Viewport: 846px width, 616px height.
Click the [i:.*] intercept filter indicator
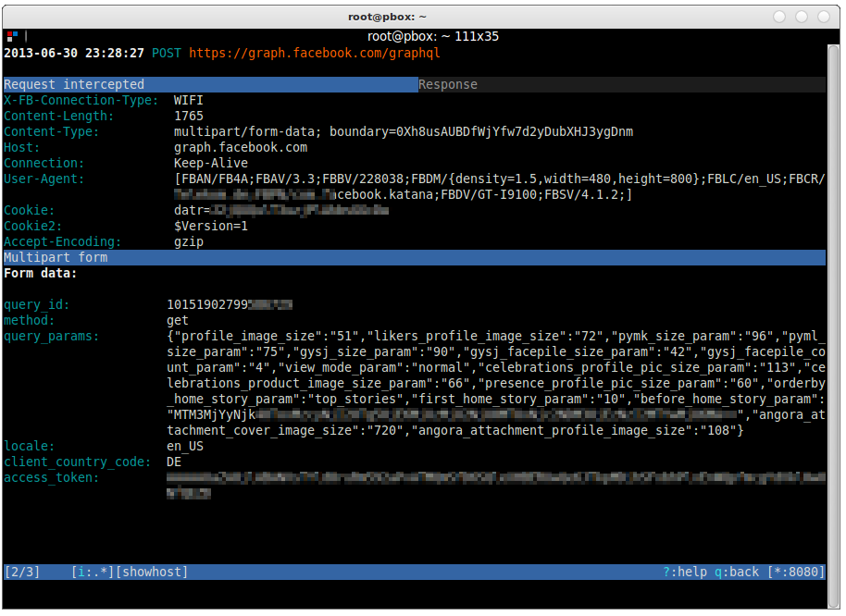93,572
